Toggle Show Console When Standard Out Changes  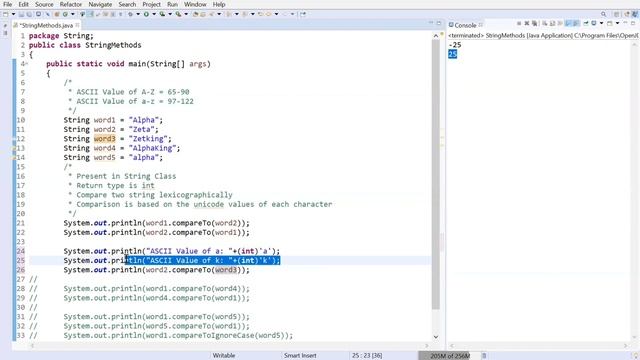567,23
